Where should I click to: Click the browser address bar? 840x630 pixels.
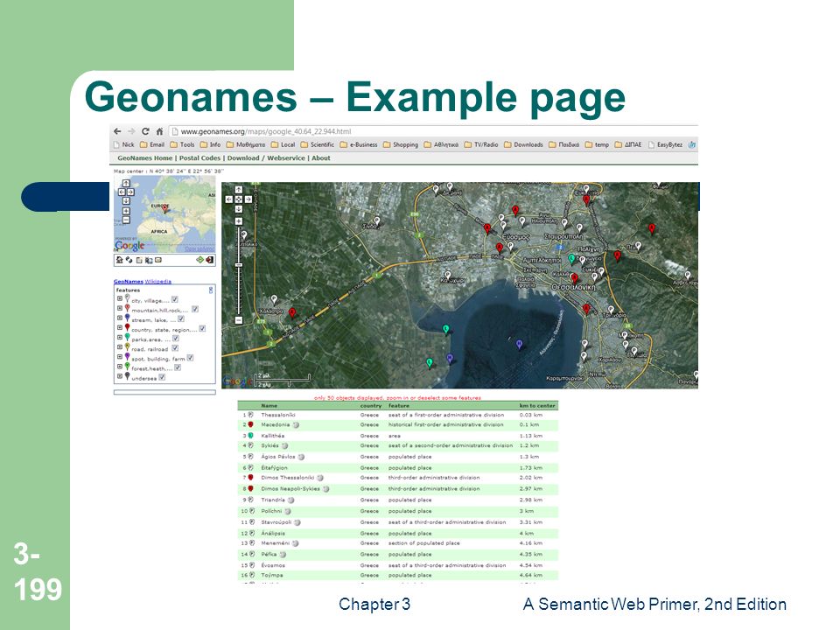tap(433, 131)
